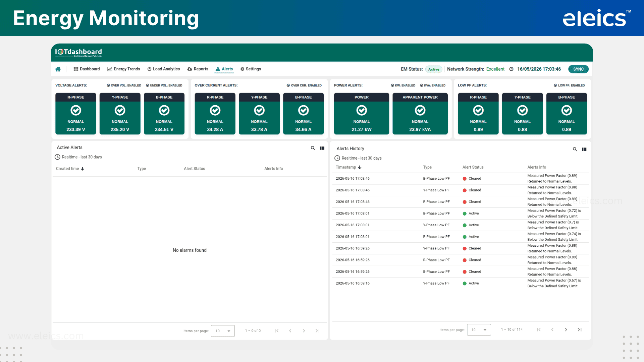
Task: Click No alarms found message
Action: 190,250
